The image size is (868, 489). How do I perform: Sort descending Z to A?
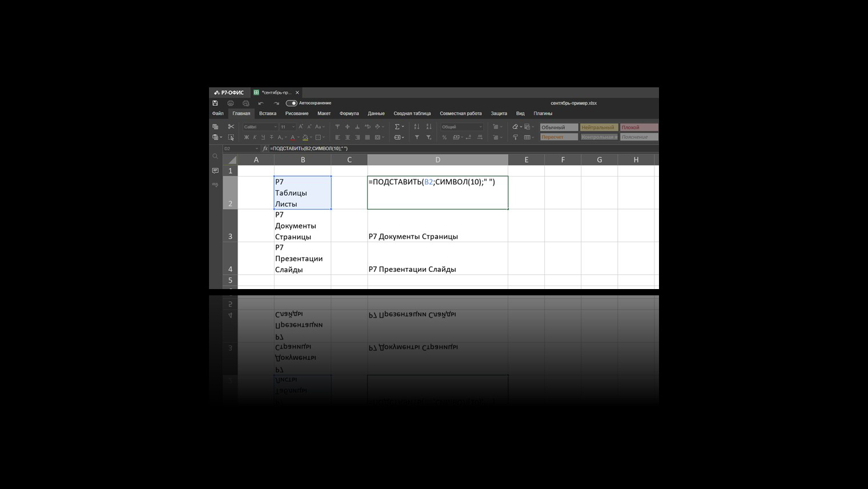click(429, 127)
